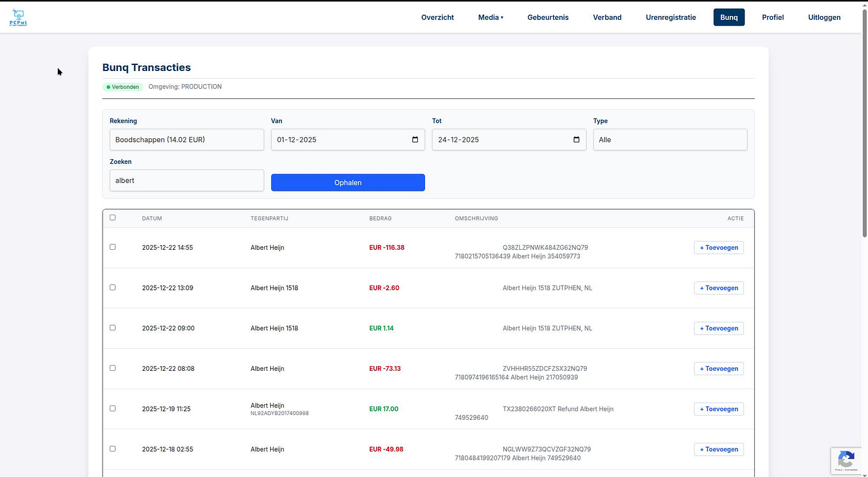This screenshot has width=868, height=477.
Task: Click Toevoegen for EUR 1.14 row
Action: 719,328
